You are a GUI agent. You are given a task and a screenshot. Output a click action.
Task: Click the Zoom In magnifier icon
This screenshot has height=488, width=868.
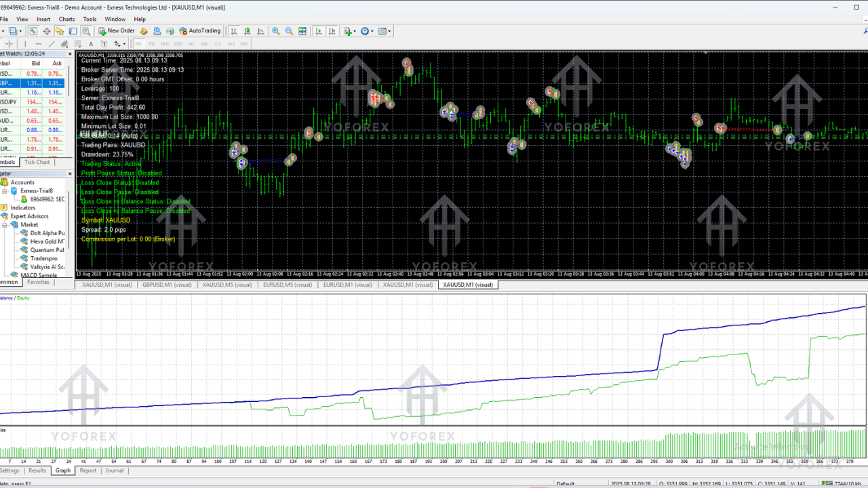tap(275, 30)
